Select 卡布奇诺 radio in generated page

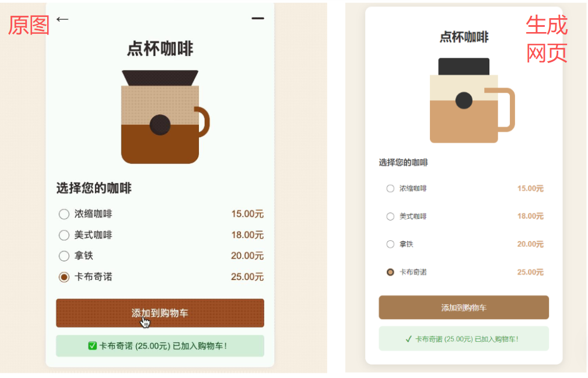click(x=390, y=272)
